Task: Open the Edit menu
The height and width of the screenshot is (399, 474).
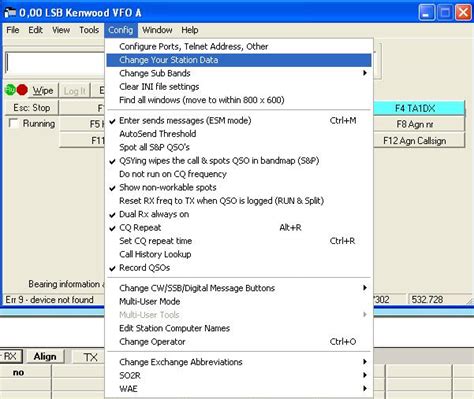Action: click(x=35, y=30)
